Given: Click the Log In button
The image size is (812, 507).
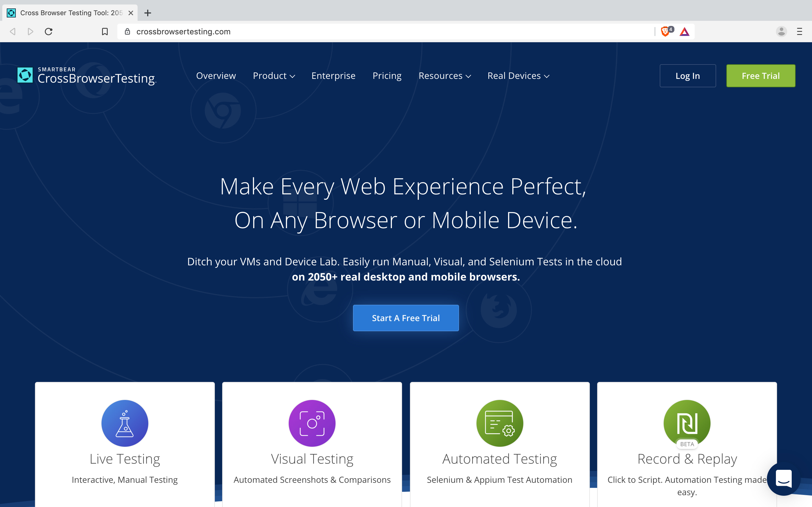Looking at the screenshot, I should (687, 75).
